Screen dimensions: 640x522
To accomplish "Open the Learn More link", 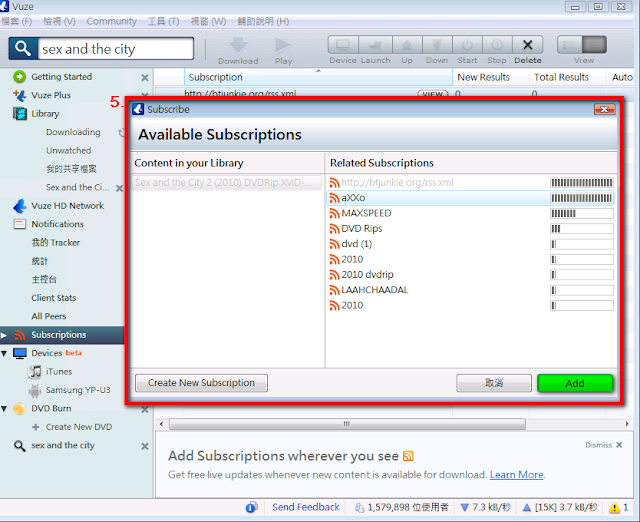I will tap(516, 475).
